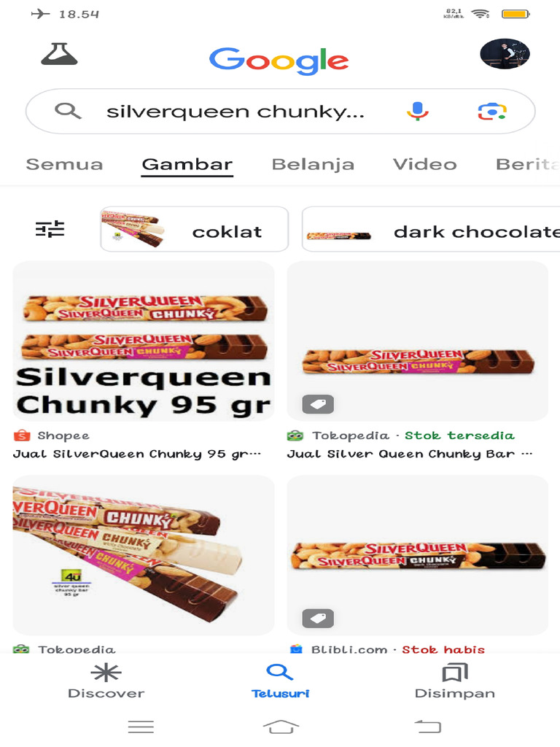
Task: Switch to the Belanja tab
Action: coord(313,164)
